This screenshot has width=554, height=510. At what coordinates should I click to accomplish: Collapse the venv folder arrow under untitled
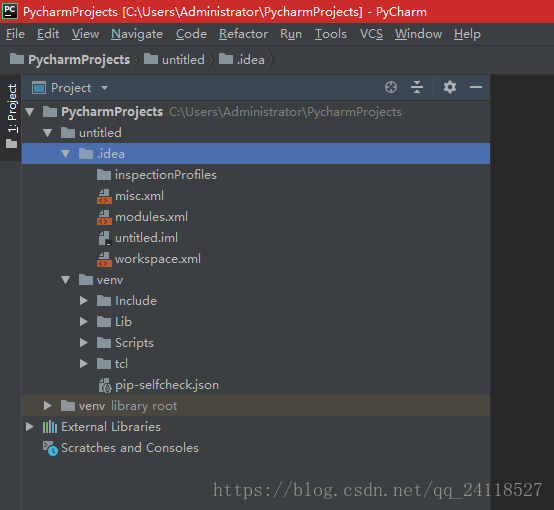[x=65, y=280]
